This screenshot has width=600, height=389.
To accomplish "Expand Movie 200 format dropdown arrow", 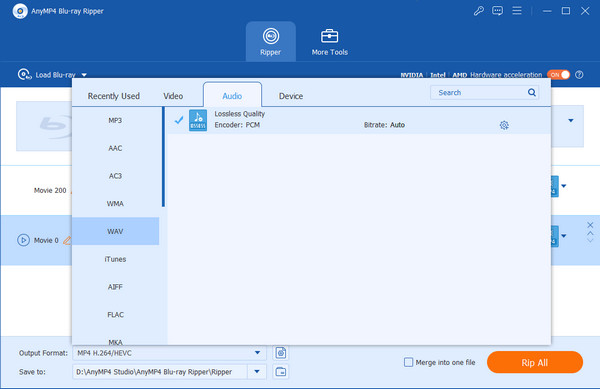I will 564,186.
